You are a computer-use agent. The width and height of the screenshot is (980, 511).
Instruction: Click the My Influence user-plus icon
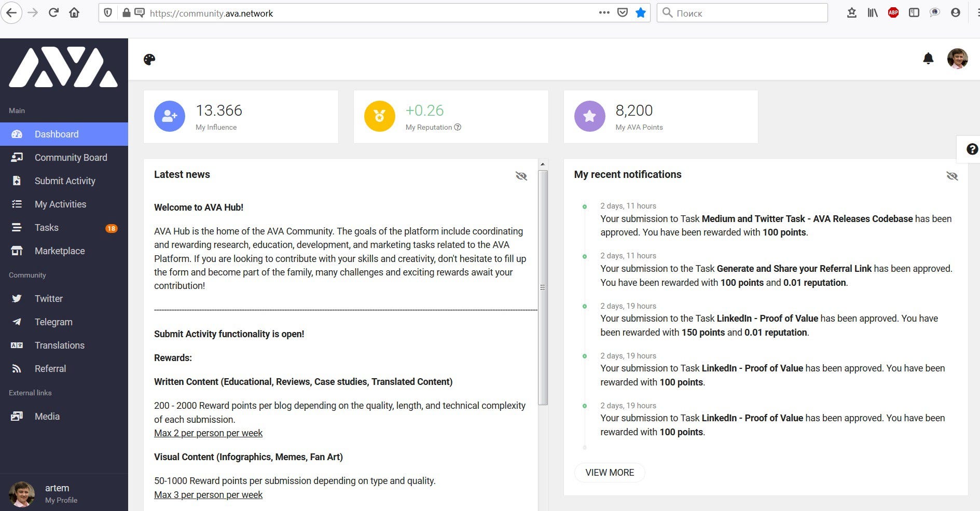pos(170,116)
